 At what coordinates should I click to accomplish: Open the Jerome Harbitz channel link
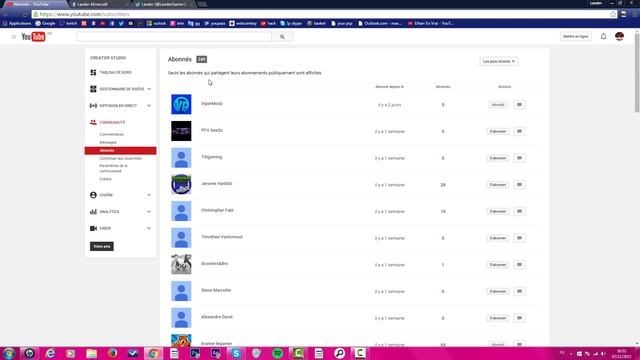point(216,184)
